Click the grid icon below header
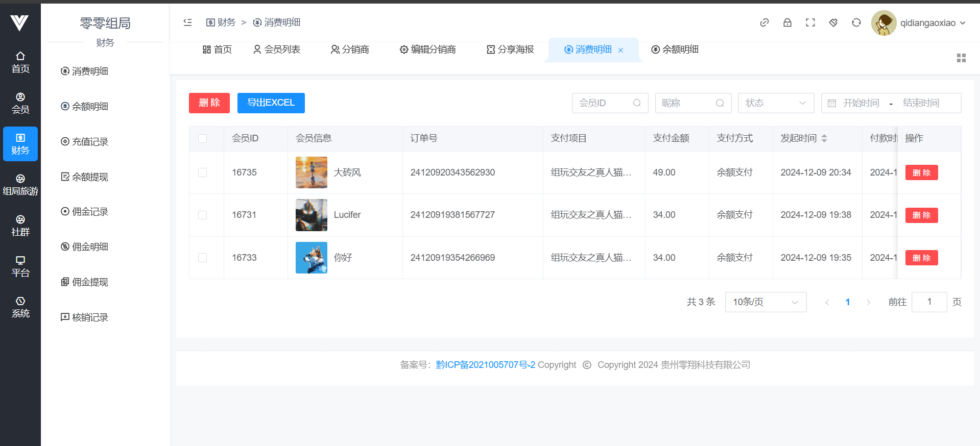Viewport: 980px width, 446px height. [x=961, y=58]
